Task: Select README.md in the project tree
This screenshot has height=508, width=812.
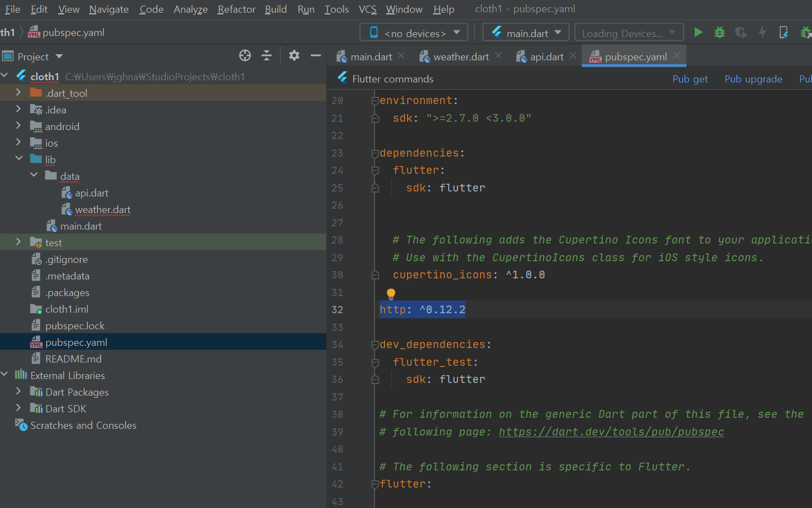Action: 73,359
